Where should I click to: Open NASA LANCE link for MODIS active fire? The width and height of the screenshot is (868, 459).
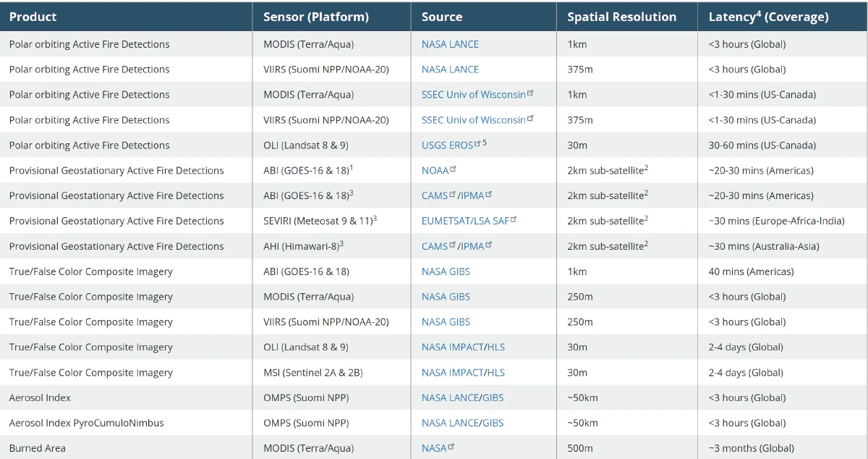click(x=450, y=44)
